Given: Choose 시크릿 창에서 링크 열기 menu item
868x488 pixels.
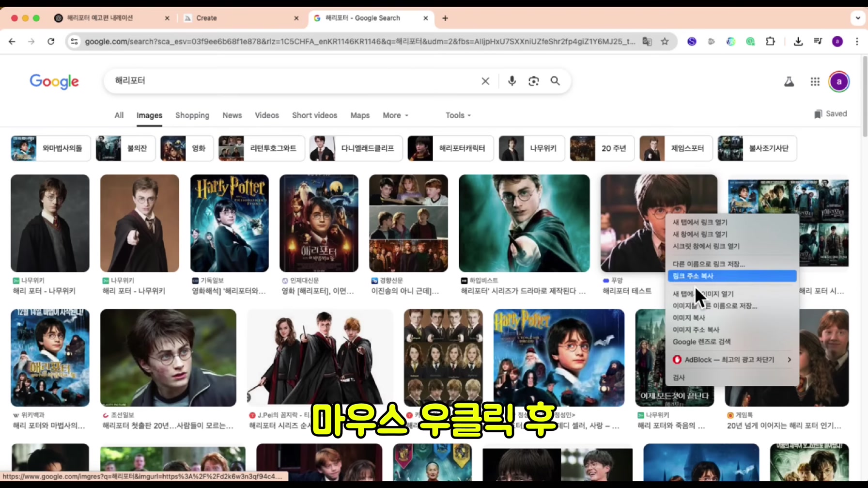Looking at the screenshot, I should click(x=732, y=246).
